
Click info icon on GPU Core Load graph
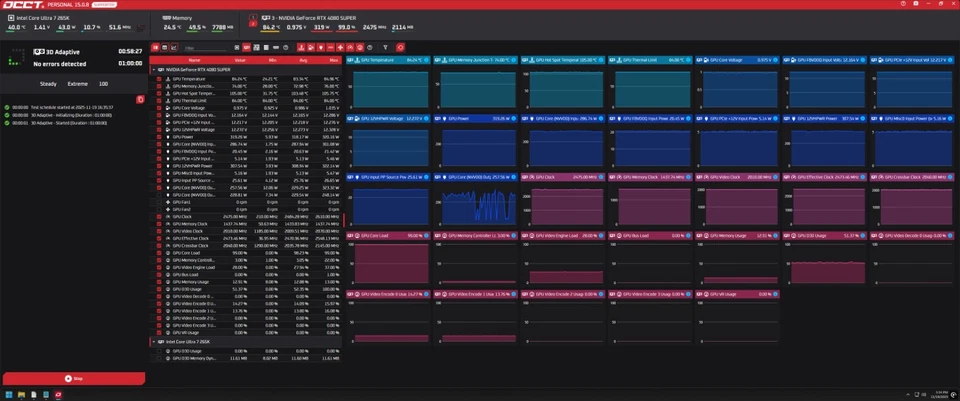point(426,236)
